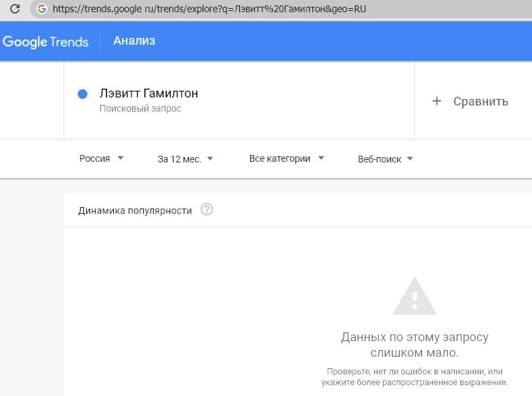
Task: Expand the За 12 мес. time range
Action: pyautogui.click(x=185, y=159)
